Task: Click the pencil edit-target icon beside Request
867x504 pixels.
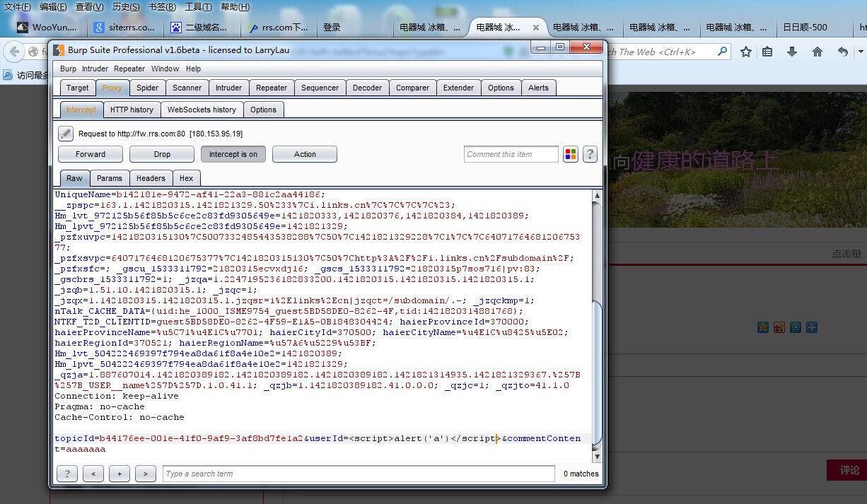Action: pyautogui.click(x=66, y=134)
